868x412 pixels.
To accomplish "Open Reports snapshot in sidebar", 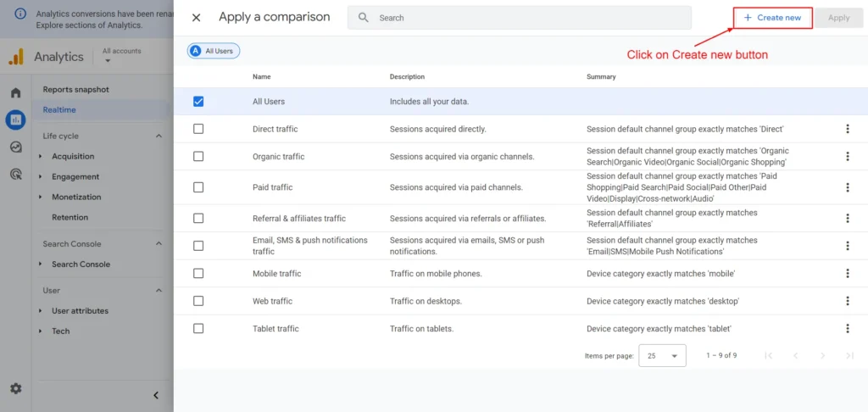I will [x=75, y=90].
